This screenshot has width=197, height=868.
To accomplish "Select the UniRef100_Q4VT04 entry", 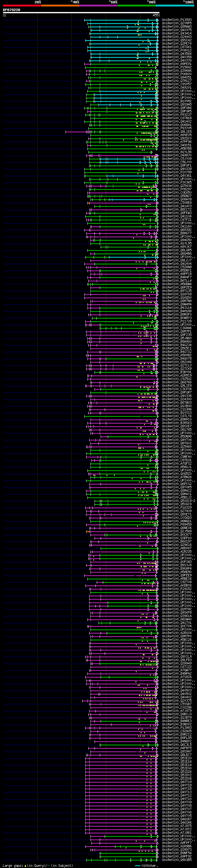I will [x=177, y=440].
